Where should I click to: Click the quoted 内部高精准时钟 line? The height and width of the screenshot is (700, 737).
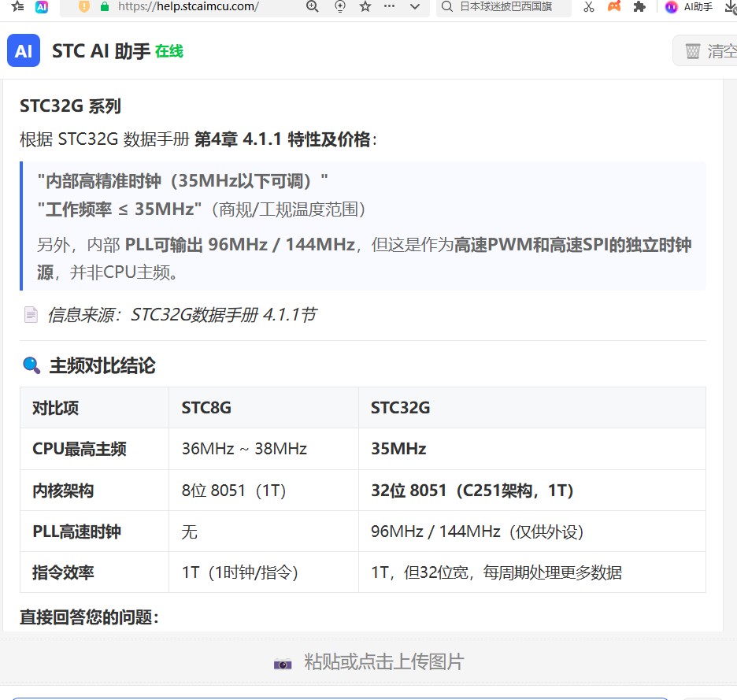183,180
